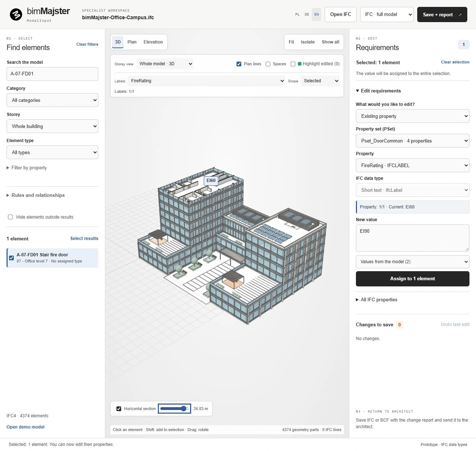This screenshot has width=476, height=451.
Task: Click the bimMajster logo icon
Action: (16, 15)
